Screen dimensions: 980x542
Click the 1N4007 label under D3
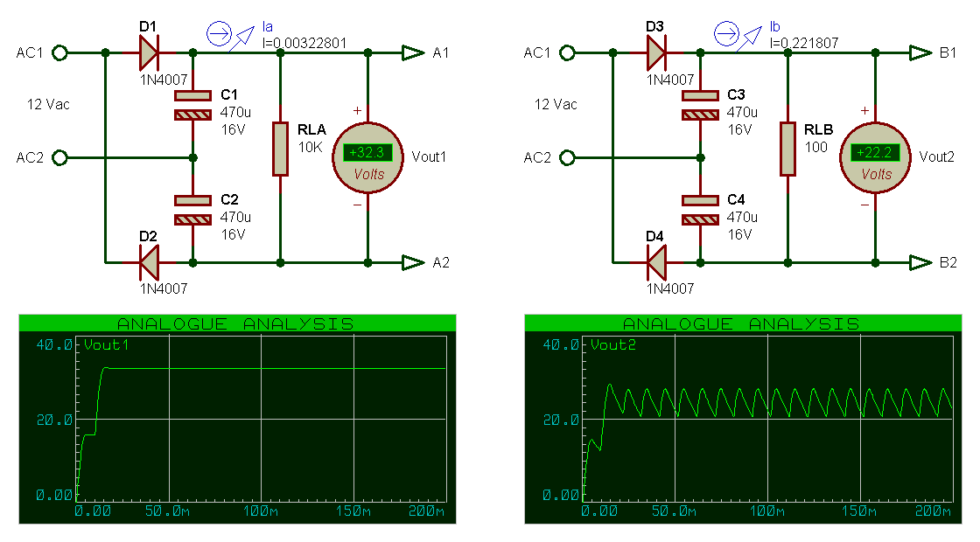point(670,80)
